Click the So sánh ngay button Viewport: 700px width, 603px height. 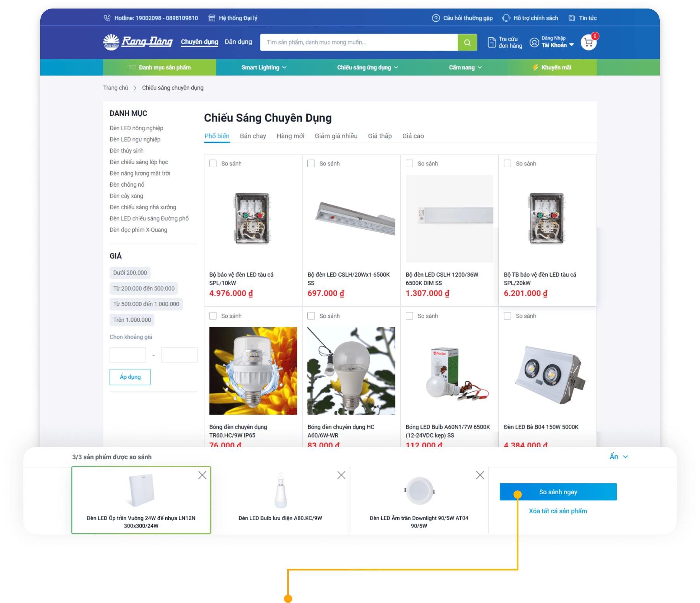[558, 492]
